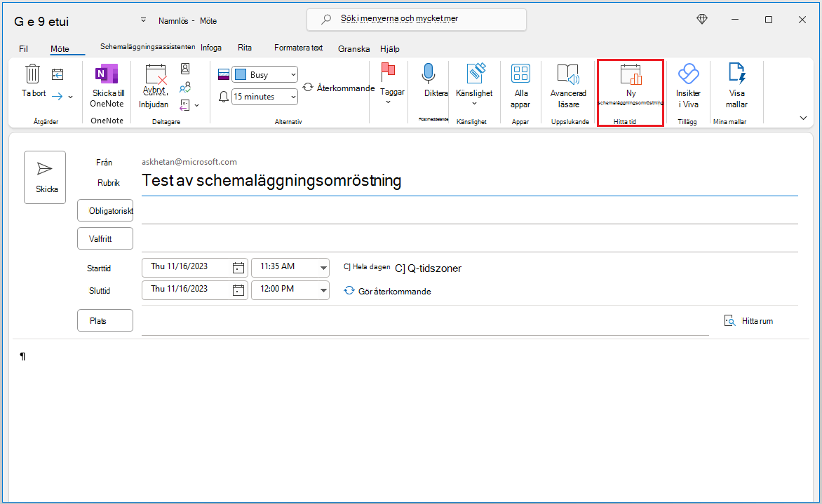This screenshot has width=822, height=504.
Task: Start Diktera microphone dictation
Action: [429, 80]
